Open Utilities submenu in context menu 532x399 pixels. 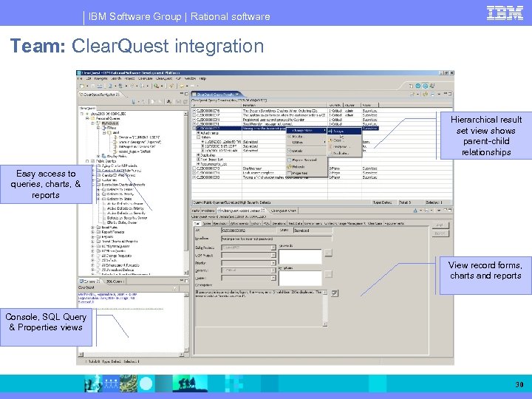point(307,143)
